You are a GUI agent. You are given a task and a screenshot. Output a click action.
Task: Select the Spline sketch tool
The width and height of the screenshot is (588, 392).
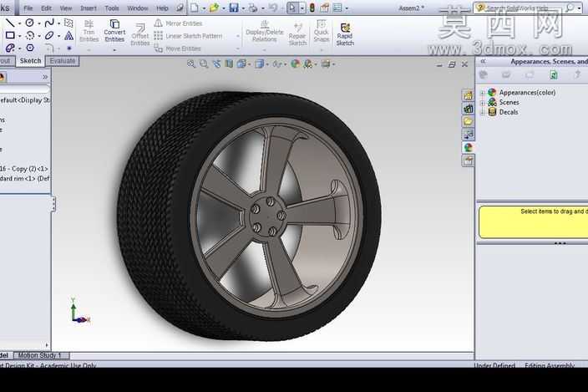tap(49, 23)
